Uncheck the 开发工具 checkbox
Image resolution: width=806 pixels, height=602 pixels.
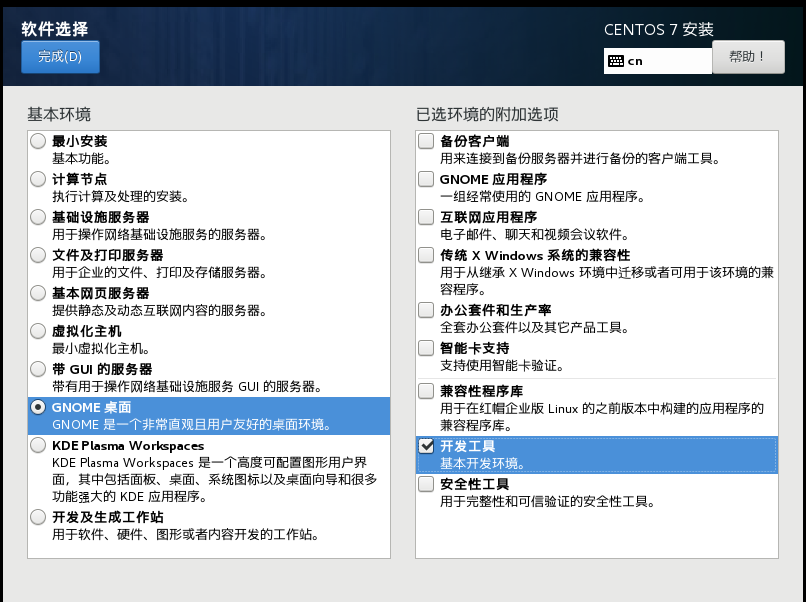click(426, 446)
